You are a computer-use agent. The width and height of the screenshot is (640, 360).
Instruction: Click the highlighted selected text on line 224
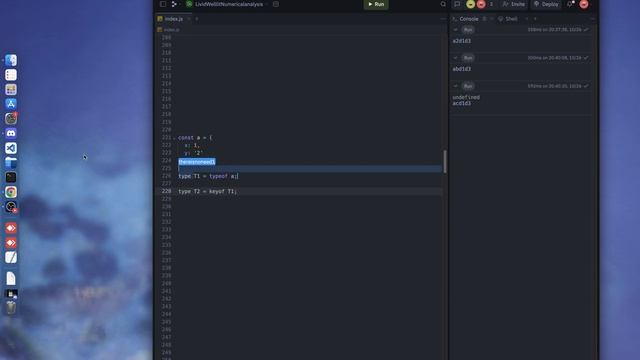click(x=197, y=162)
